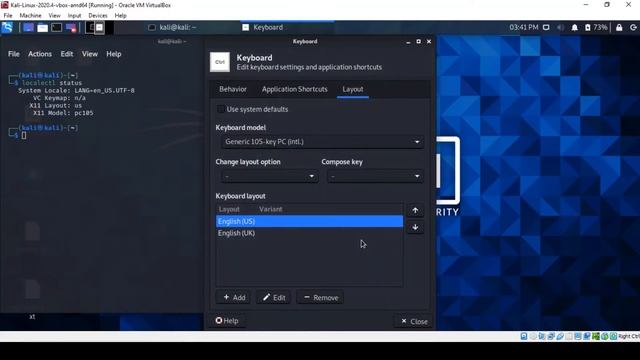Click the 03:41 PM panel clock
The height and width of the screenshot is (360, 640).
524,27
